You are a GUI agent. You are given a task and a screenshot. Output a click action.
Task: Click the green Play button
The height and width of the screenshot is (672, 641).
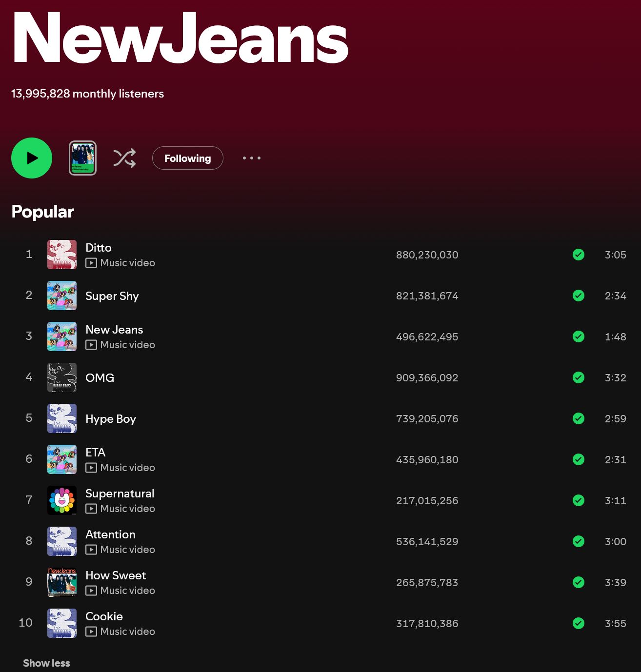tap(32, 158)
